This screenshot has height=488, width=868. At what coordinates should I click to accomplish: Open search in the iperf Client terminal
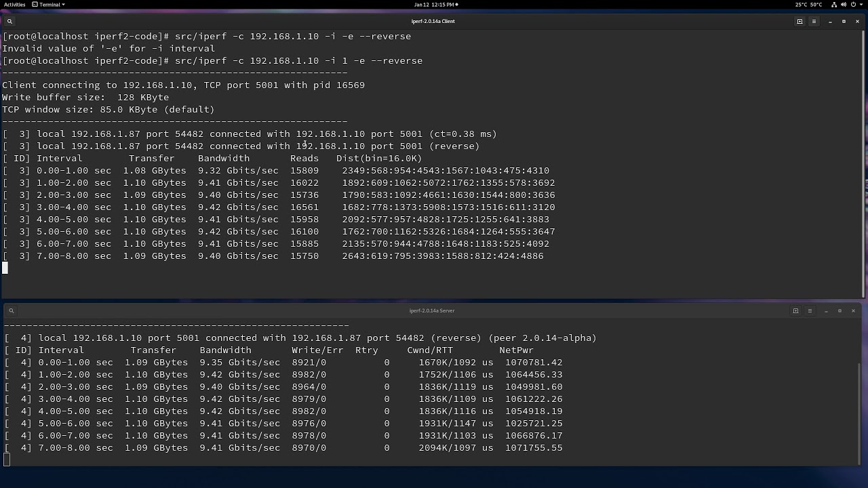pyautogui.click(x=9, y=21)
